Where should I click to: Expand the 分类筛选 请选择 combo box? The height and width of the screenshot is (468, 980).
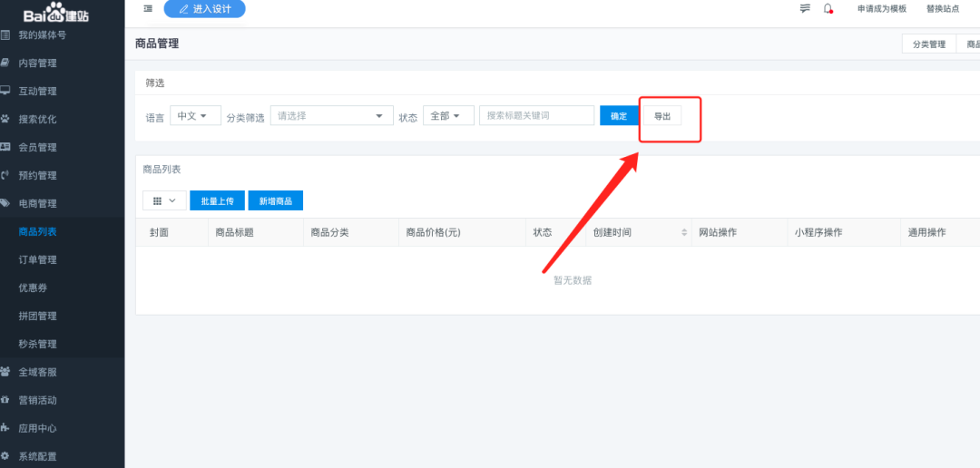[331, 116]
